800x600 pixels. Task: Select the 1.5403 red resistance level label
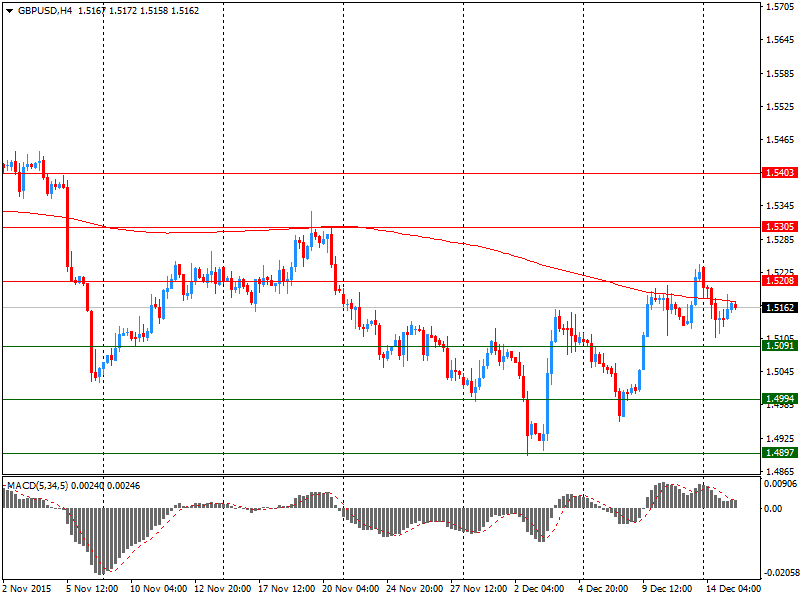coord(780,173)
